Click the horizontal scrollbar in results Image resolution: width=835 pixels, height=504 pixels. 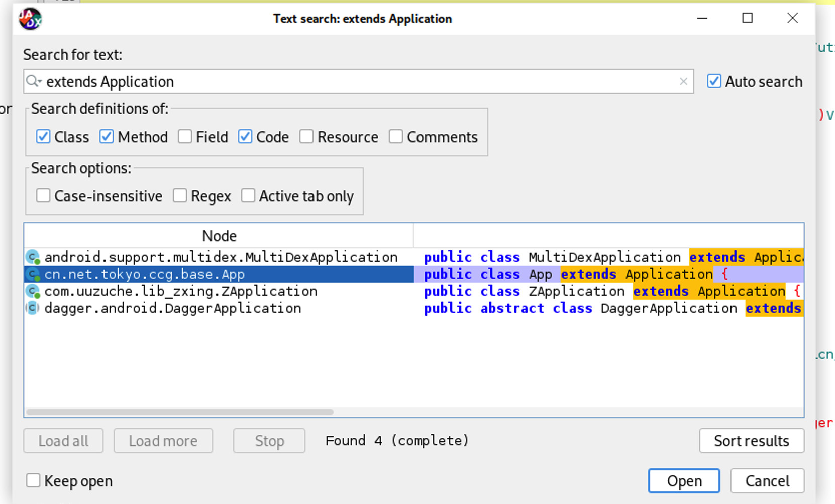(180, 412)
